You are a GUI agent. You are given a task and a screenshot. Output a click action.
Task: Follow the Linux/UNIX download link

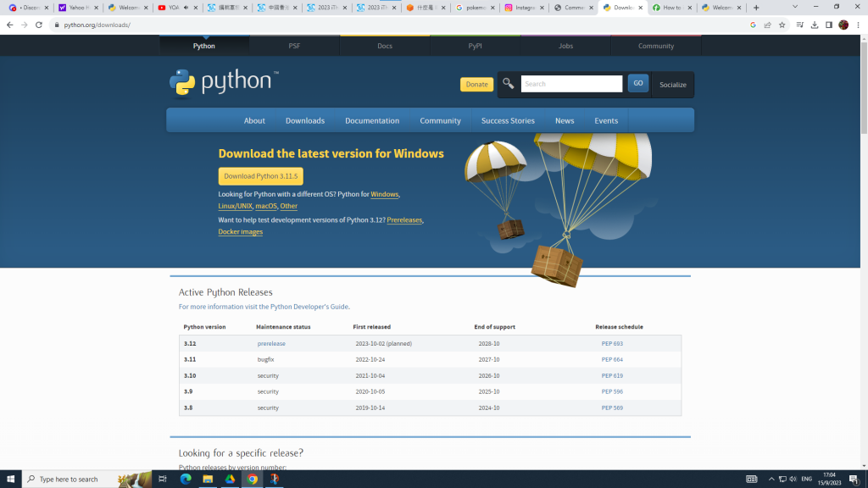[x=235, y=206]
